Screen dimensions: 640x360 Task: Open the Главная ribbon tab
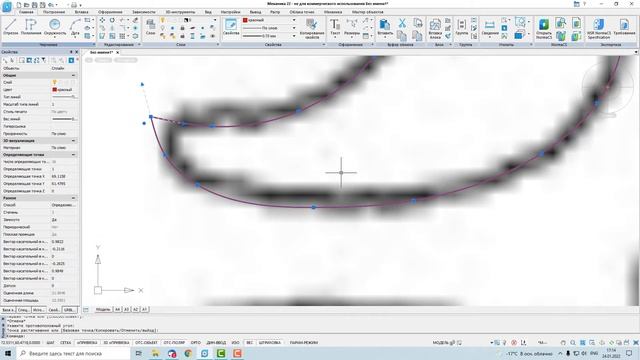pos(26,12)
